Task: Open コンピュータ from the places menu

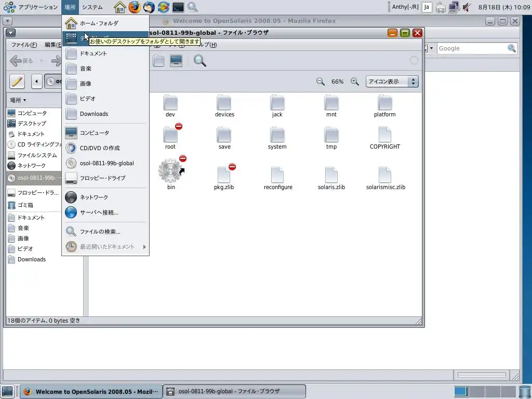Action: (x=105, y=132)
